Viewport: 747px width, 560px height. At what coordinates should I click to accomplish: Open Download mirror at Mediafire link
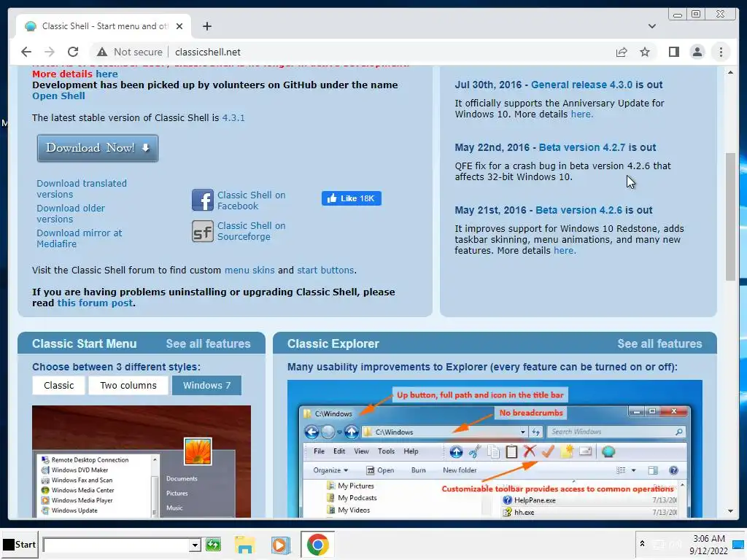point(80,238)
